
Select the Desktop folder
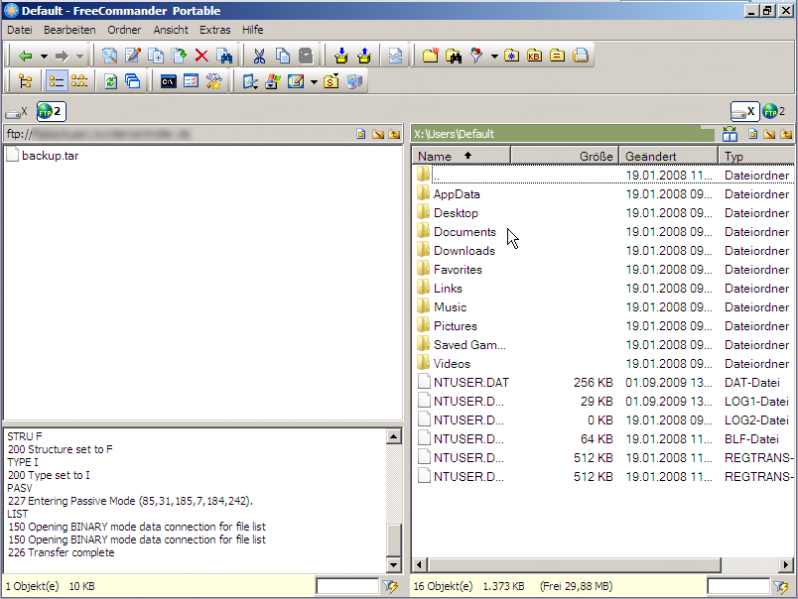click(x=455, y=213)
